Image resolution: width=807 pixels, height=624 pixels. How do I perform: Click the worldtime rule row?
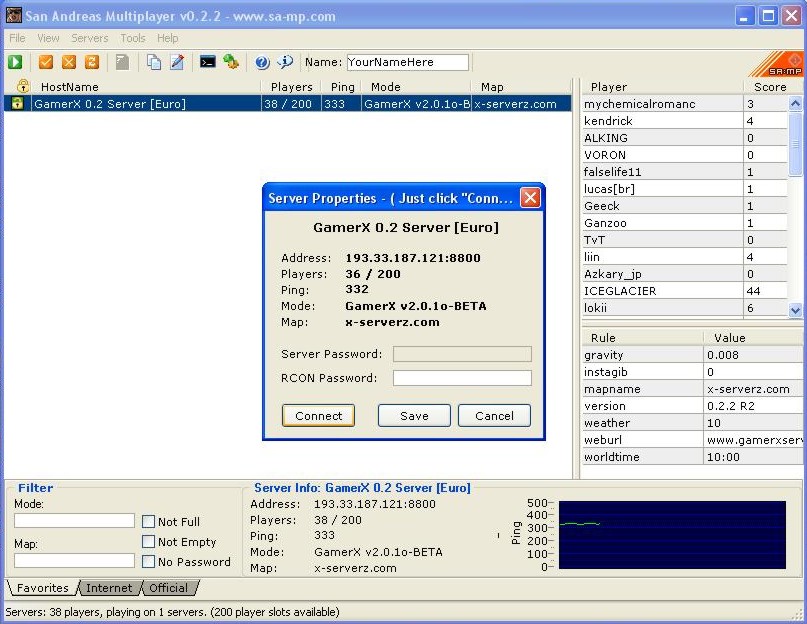692,457
